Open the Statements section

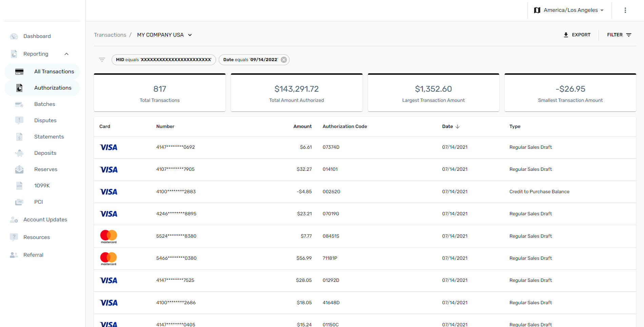tap(49, 137)
